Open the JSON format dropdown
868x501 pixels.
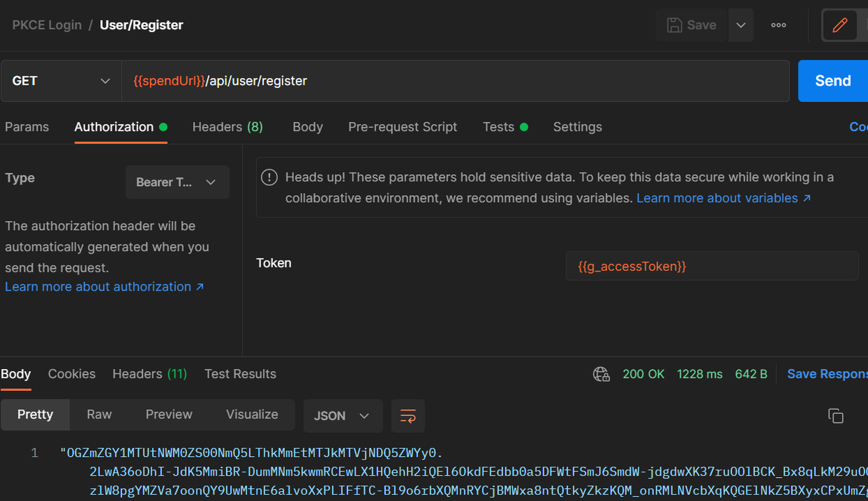342,415
